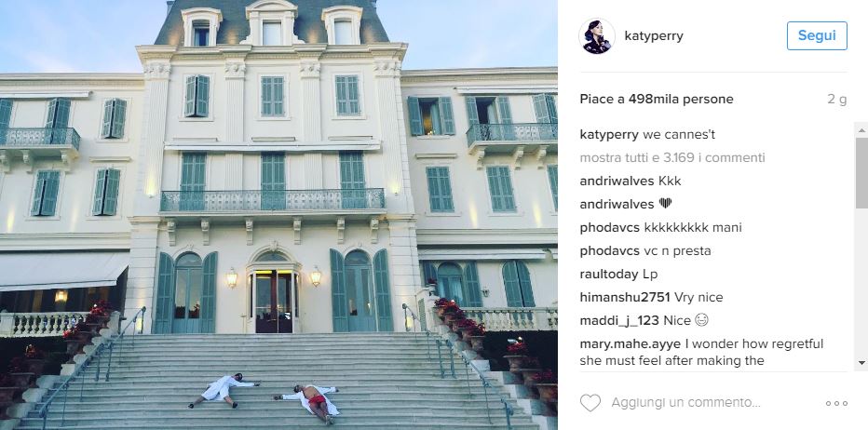Open katyperry's profile picture avatar
868x430 pixels.
pos(597,36)
